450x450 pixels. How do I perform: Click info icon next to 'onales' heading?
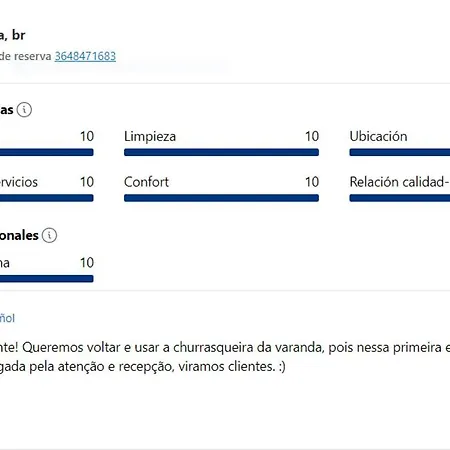tap(49, 235)
